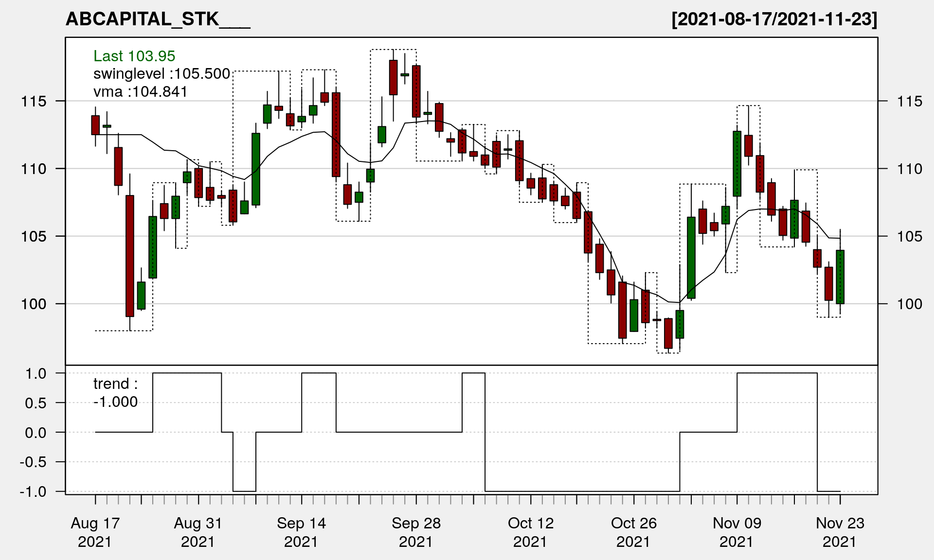Viewport: 934px width, 560px height.
Task: Click the Oct 12 2021 axis label
Action: (531, 532)
